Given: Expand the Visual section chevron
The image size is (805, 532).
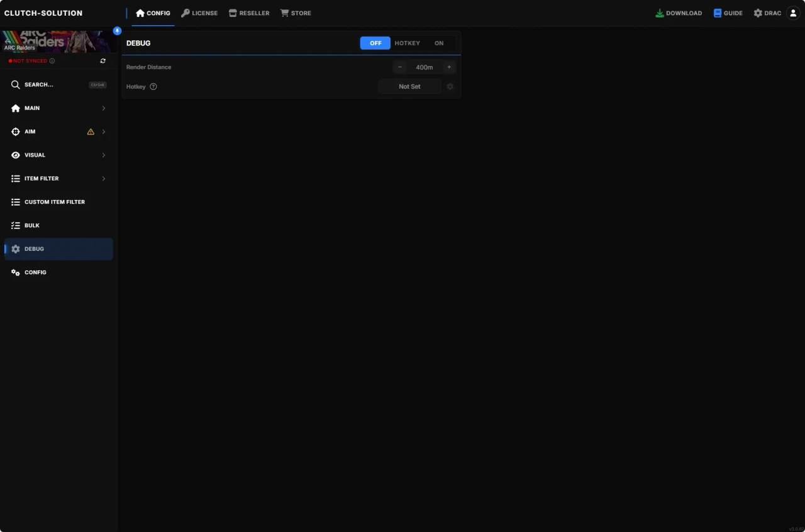Looking at the screenshot, I should tap(104, 155).
